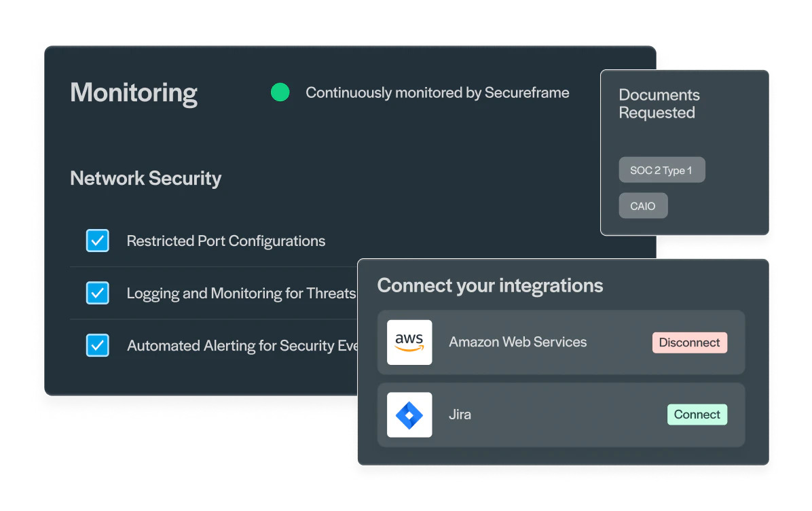Toggle Logging and Monitoring for Threats checkbox
This screenshot has height=511, width=812.
(x=97, y=293)
